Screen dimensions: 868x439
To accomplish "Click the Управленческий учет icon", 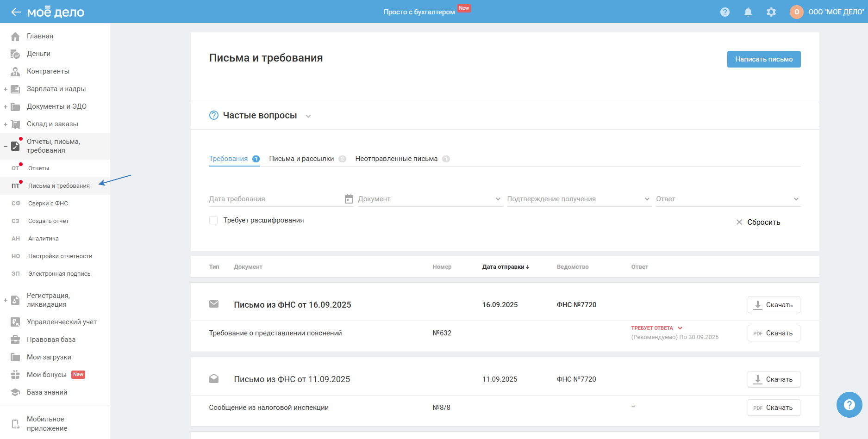I will [15, 322].
